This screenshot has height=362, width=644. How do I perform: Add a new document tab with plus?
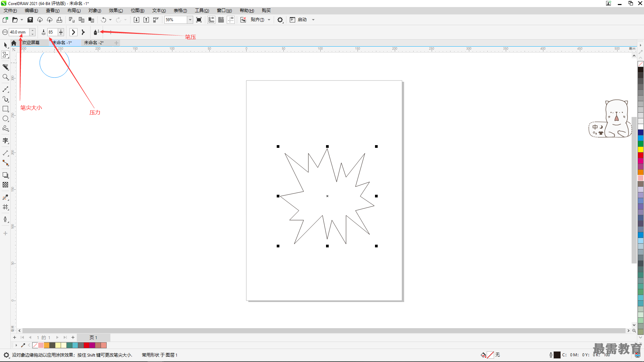point(116,43)
